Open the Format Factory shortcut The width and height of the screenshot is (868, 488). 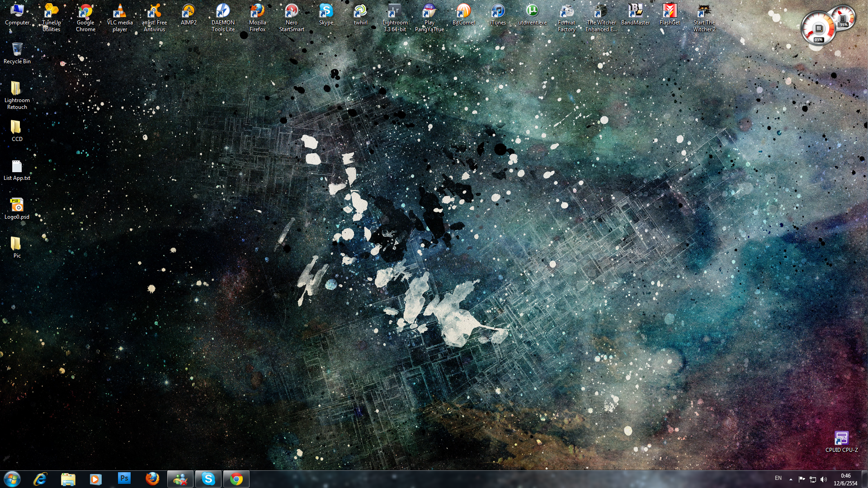coord(566,18)
